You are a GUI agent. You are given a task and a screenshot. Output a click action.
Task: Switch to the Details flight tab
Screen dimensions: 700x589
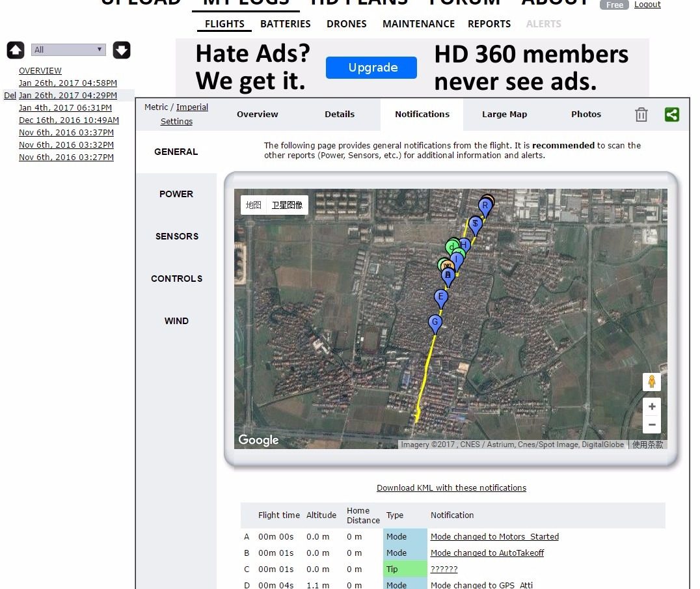[x=340, y=115]
